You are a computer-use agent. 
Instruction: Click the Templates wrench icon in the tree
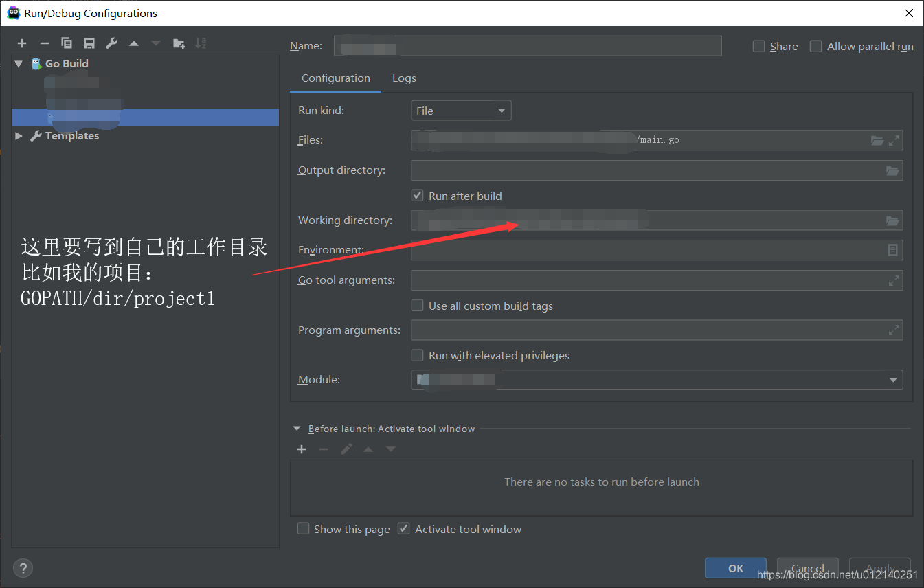point(36,136)
